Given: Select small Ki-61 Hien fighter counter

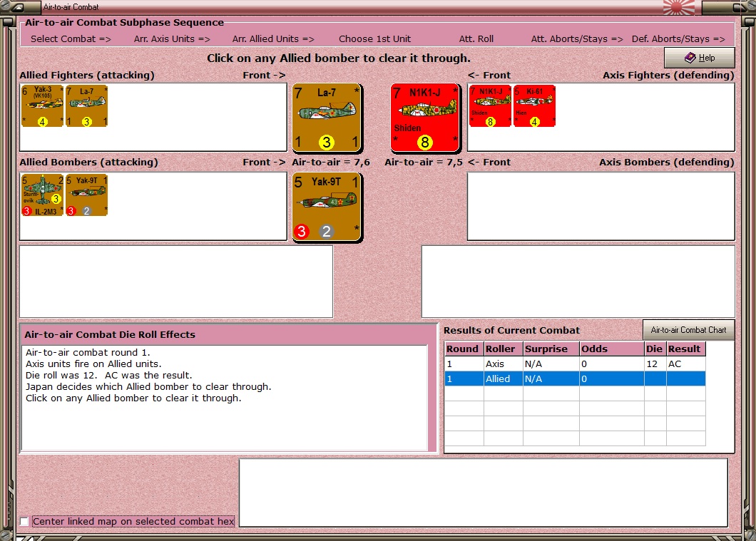Looking at the screenshot, I should pos(535,106).
